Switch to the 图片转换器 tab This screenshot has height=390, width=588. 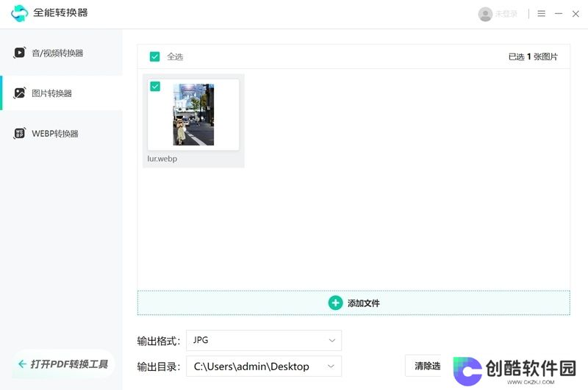pyautogui.click(x=61, y=93)
